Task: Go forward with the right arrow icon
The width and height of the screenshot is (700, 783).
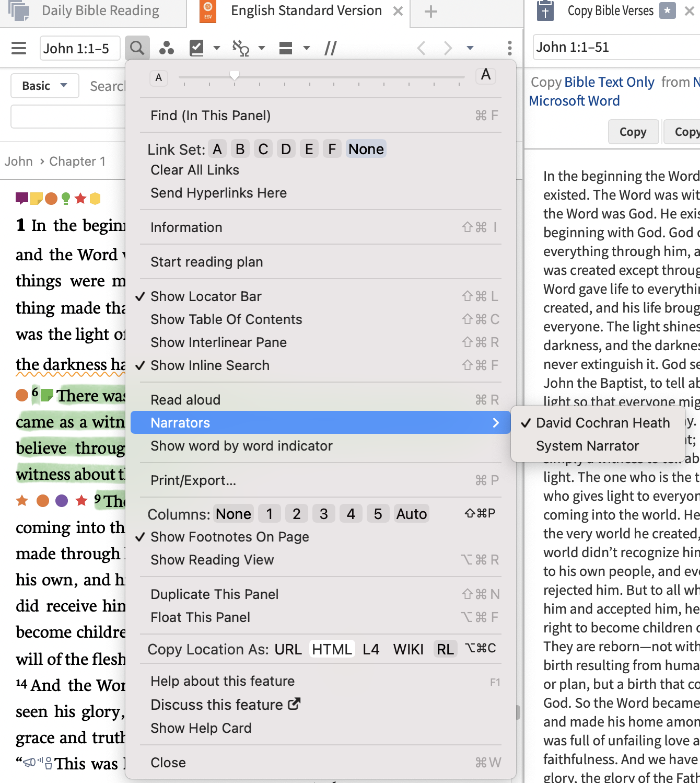Action: tap(448, 48)
